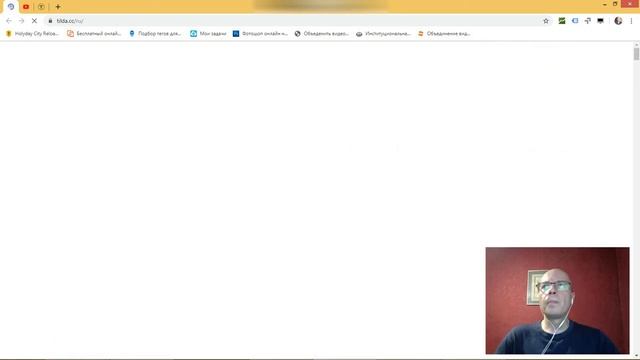
Task: Open the Мои задачи bookmark
Action: point(208,33)
